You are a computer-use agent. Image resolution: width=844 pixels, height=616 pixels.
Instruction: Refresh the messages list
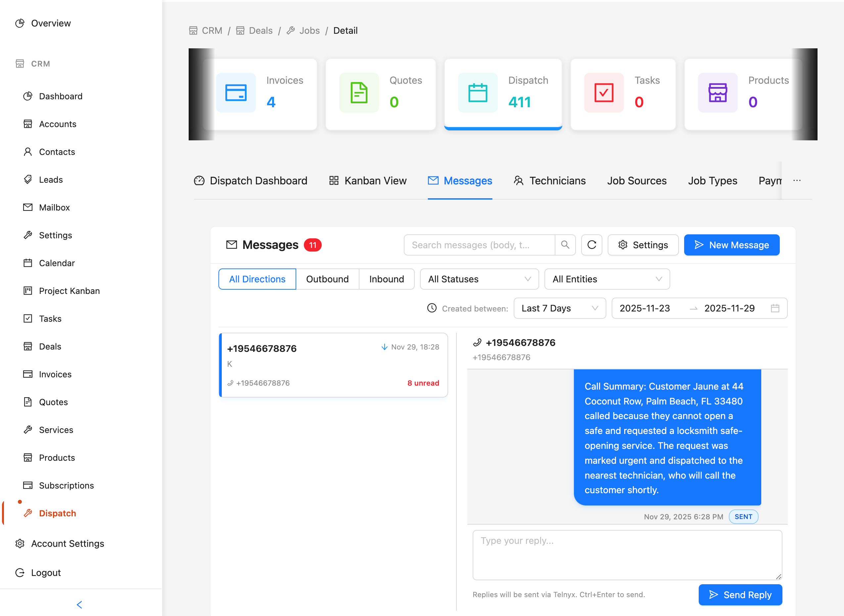click(591, 245)
